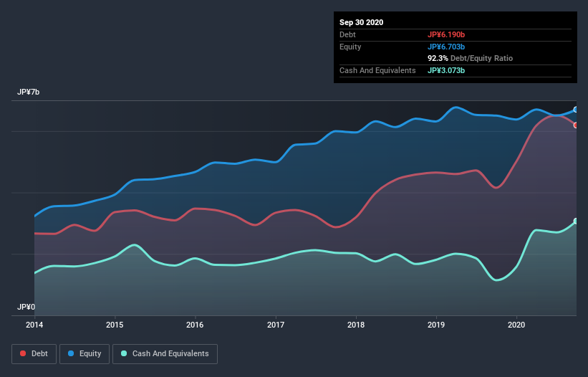Click the Cash And Equivalents tooltip label
This screenshot has height=377, width=588.
377,70
